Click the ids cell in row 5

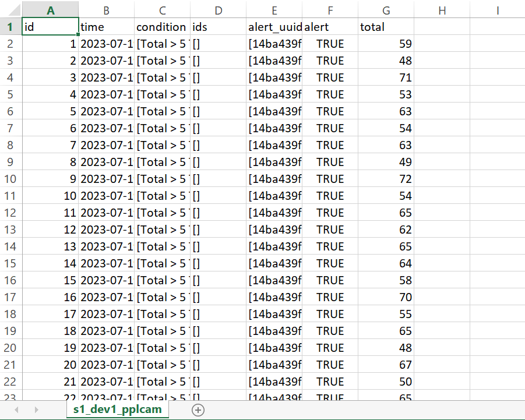[x=218, y=94]
